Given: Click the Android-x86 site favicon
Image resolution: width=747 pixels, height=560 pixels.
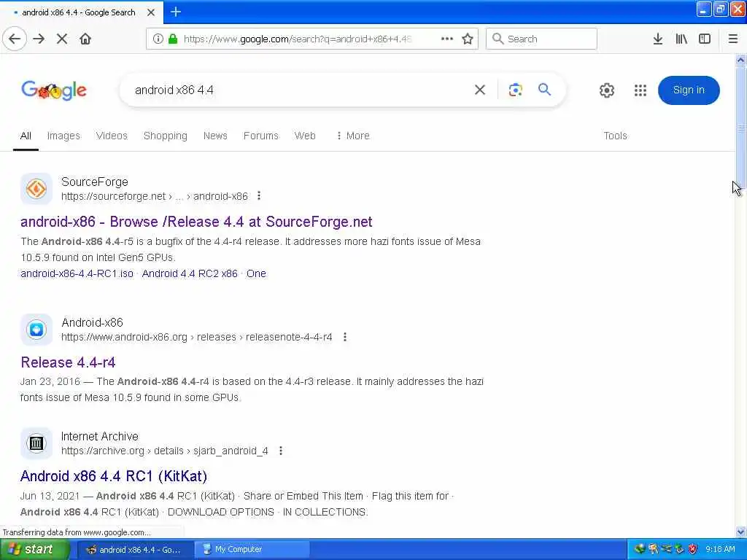Looking at the screenshot, I should (36, 330).
